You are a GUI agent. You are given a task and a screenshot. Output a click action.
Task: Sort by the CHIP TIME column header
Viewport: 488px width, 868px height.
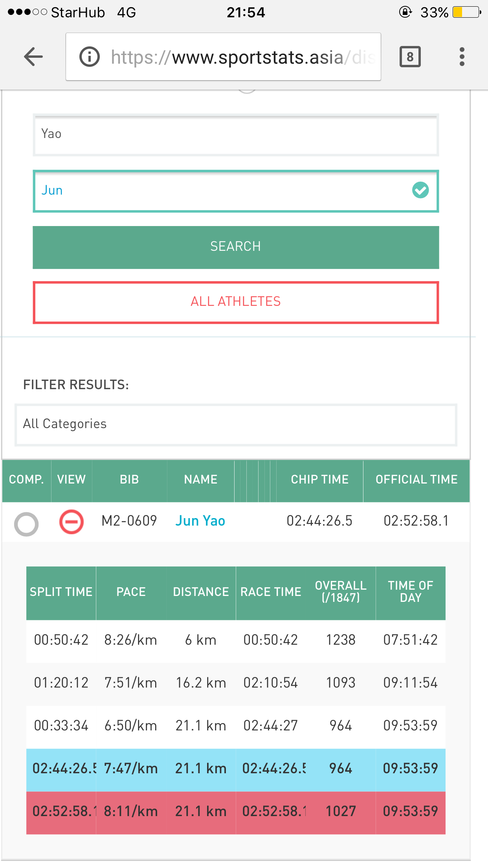(x=319, y=480)
